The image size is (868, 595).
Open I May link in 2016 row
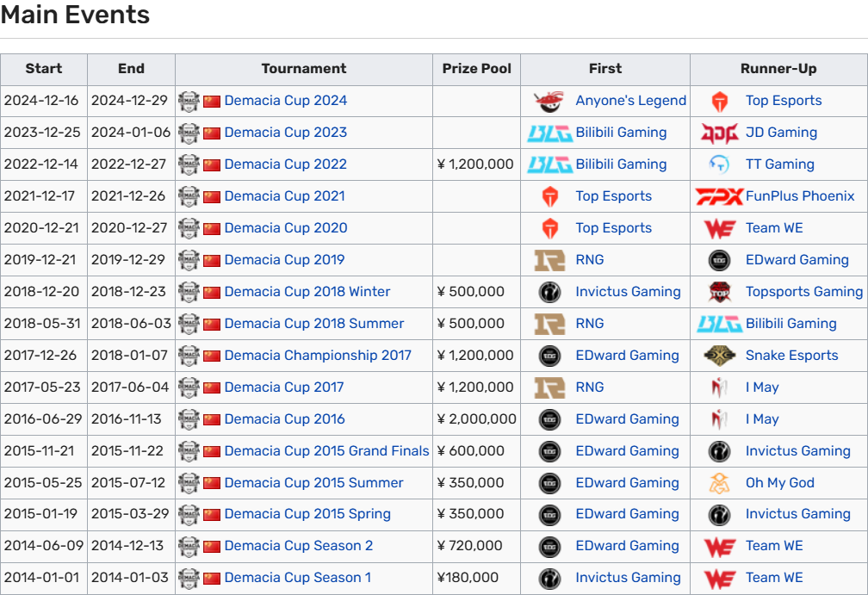click(x=762, y=419)
